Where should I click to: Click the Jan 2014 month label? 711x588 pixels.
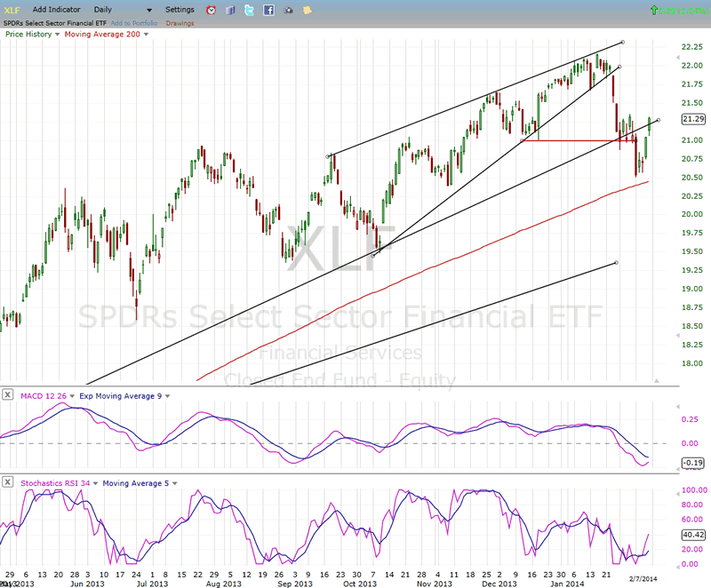tap(567, 584)
